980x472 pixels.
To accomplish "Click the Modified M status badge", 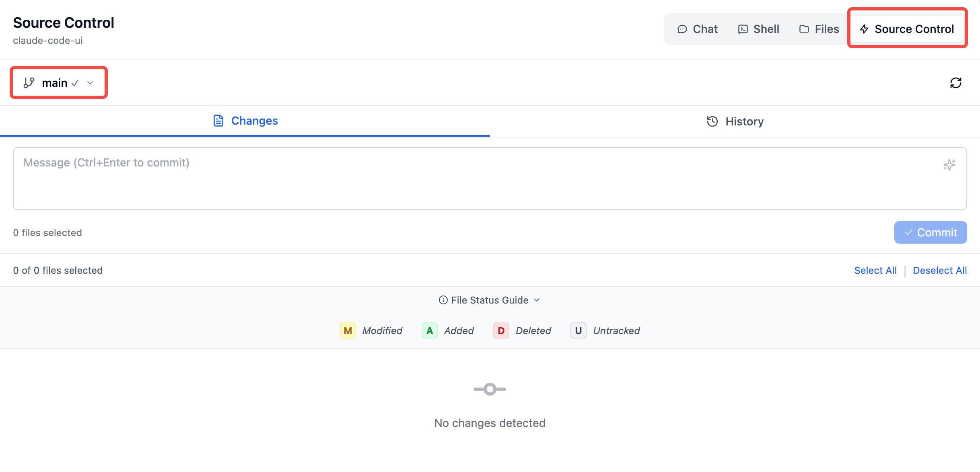I will coord(348,330).
